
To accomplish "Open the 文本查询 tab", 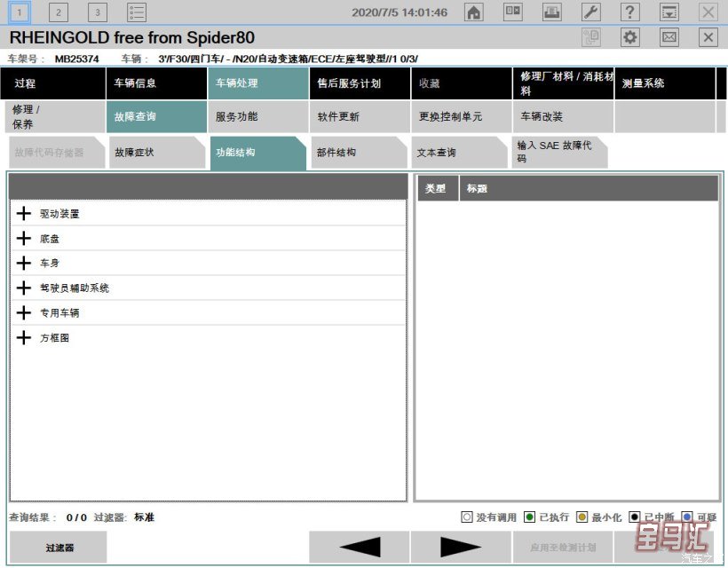I will [x=460, y=153].
